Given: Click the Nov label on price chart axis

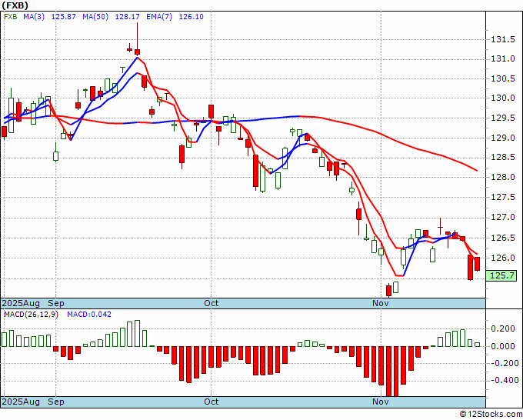Looking at the screenshot, I should [381, 303].
